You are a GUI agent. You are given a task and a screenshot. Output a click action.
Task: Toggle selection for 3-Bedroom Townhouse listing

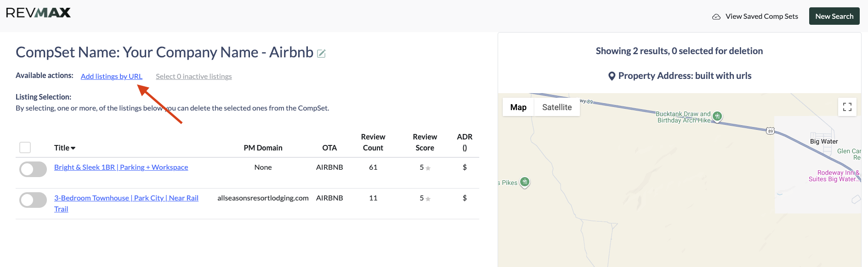pyautogui.click(x=33, y=200)
